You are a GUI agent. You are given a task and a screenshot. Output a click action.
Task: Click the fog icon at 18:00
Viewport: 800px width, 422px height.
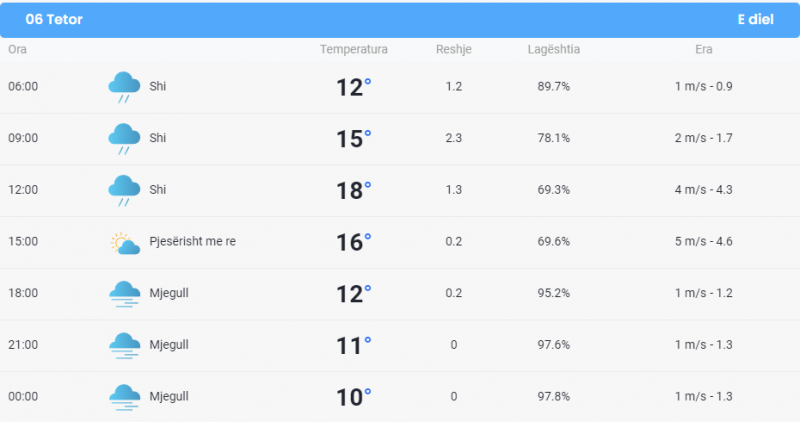(124, 294)
